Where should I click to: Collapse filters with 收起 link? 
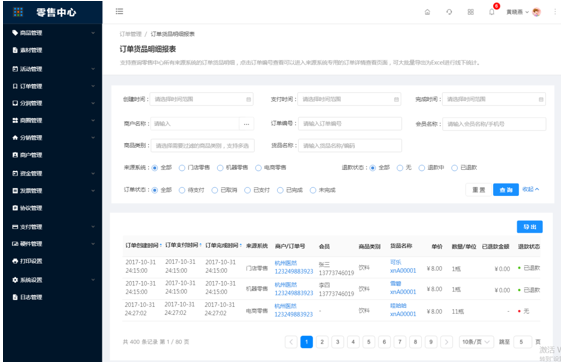[530, 189]
